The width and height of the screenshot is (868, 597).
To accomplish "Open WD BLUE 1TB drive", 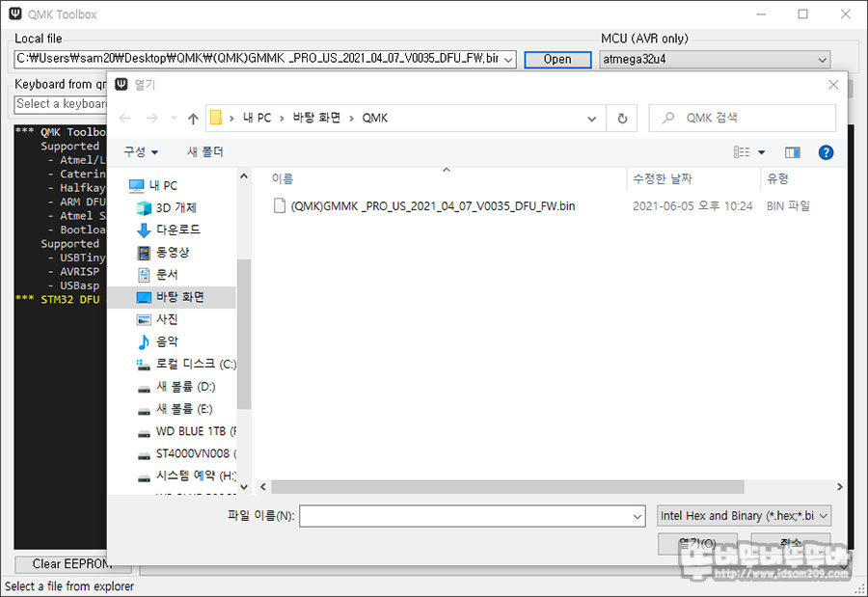I will coord(186,431).
